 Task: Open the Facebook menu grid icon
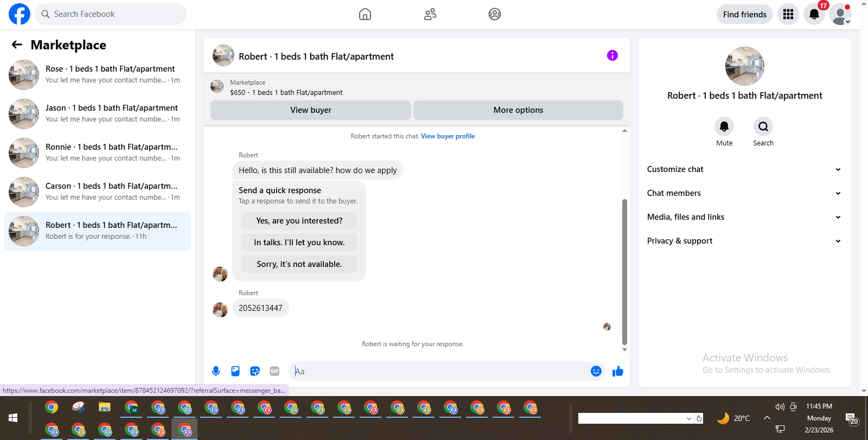coord(788,14)
